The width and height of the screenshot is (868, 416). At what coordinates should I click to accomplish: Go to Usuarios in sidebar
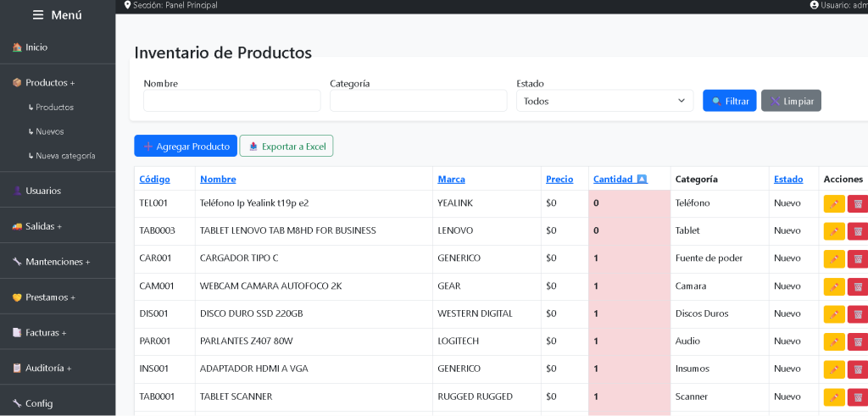[58, 191]
